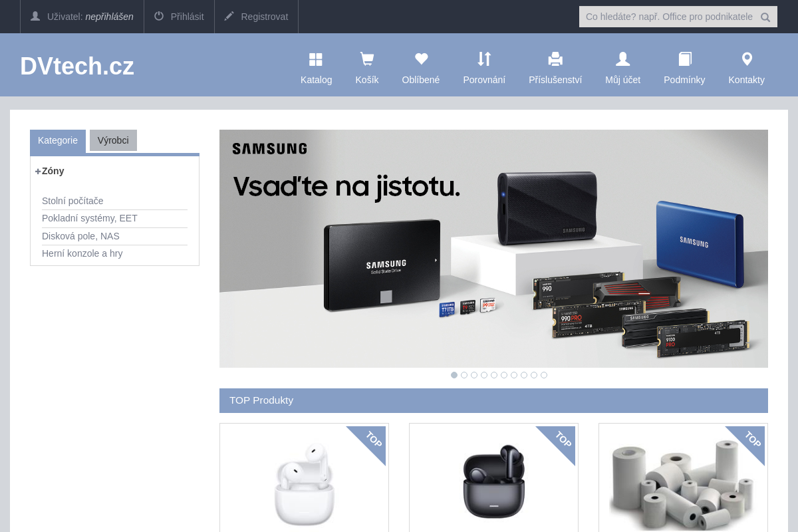Image resolution: width=798 pixels, height=532 pixels.
Task: Select the third carousel dot
Action: tap(474, 375)
